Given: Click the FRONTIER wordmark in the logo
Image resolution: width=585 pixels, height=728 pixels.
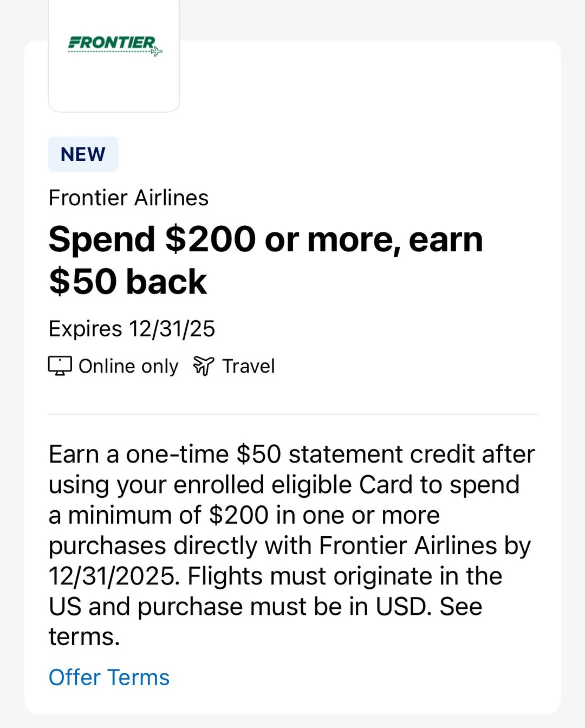Looking at the screenshot, I should pos(112,42).
